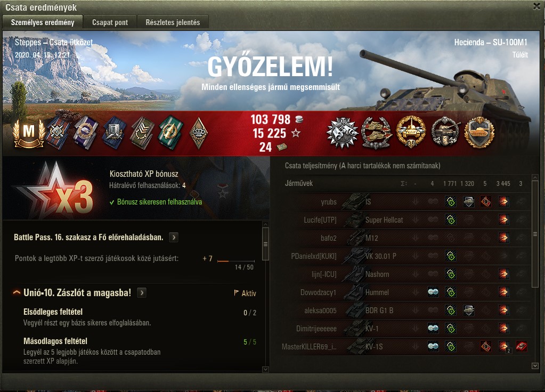Click player name yrubs in vehicle list

point(329,202)
